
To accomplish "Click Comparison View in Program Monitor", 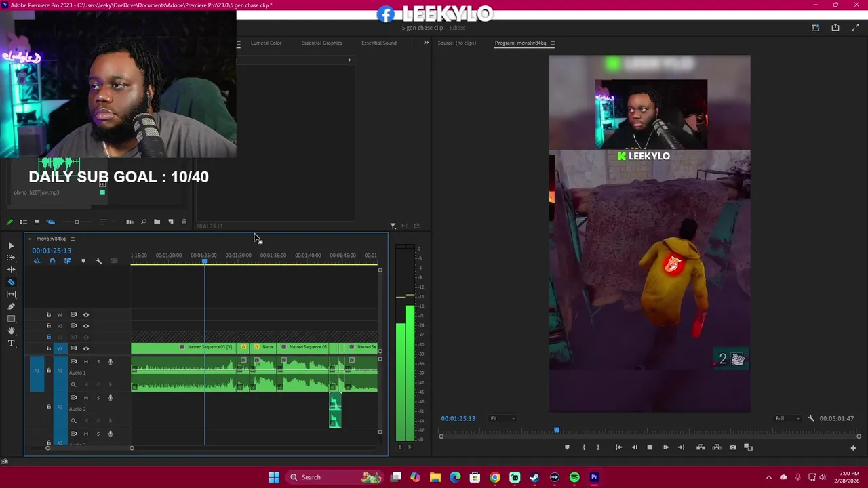I will pos(748,447).
